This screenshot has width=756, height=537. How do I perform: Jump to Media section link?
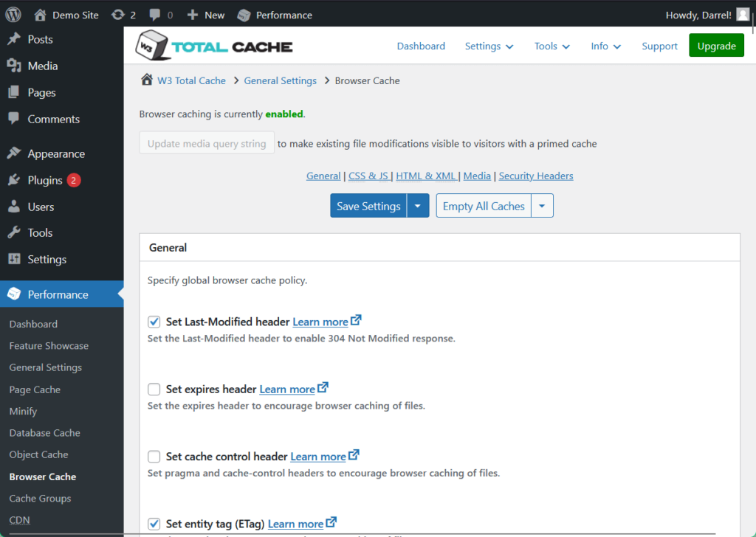pos(477,176)
